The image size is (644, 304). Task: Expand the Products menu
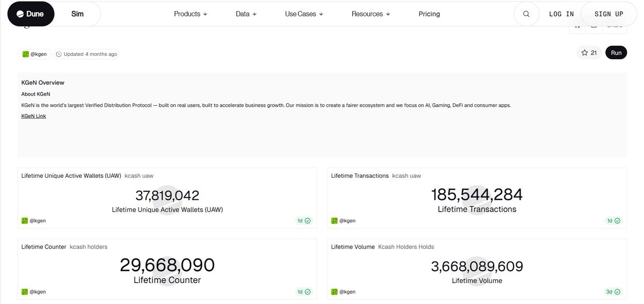[x=191, y=14]
